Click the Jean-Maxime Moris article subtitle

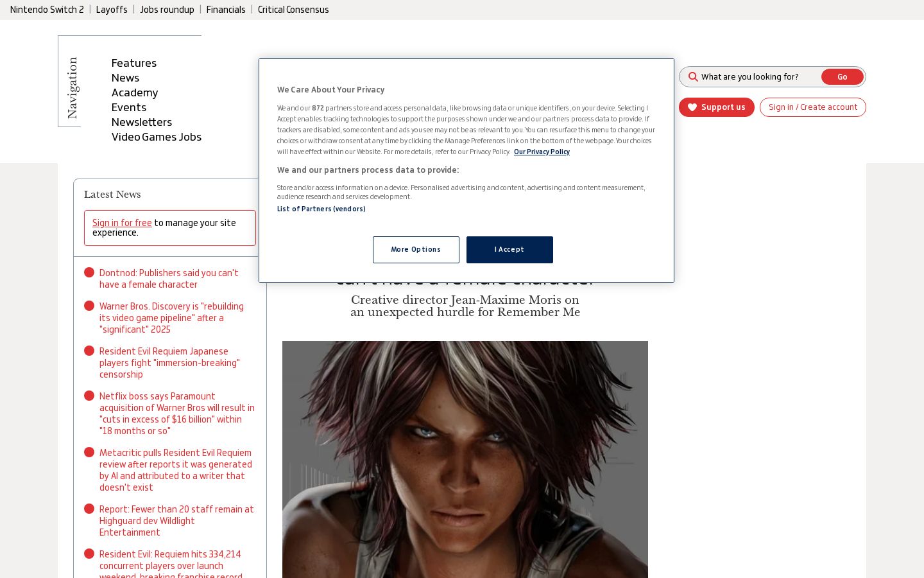[x=465, y=306]
